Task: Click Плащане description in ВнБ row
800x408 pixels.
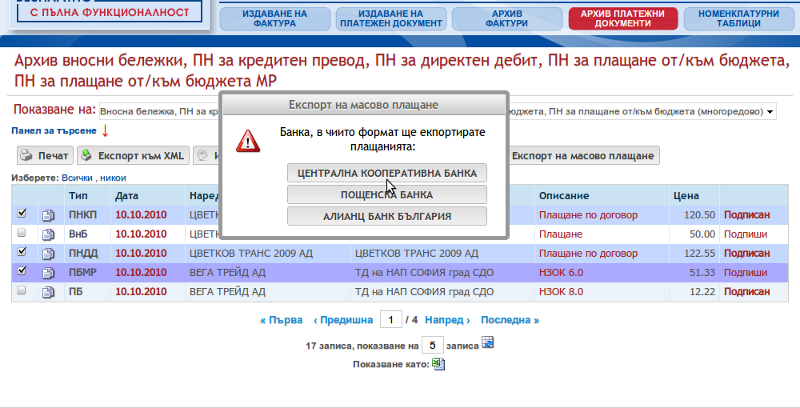Action: (x=560, y=234)
